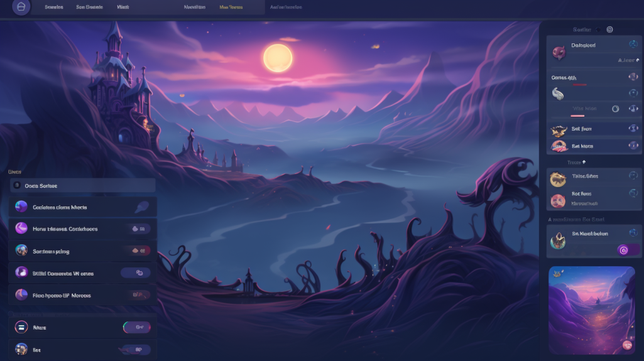Viewport: 644px width, 361px height.
Task: Click the small badge icon at the thumbnail's top corner
Action: tap(557, 274)
